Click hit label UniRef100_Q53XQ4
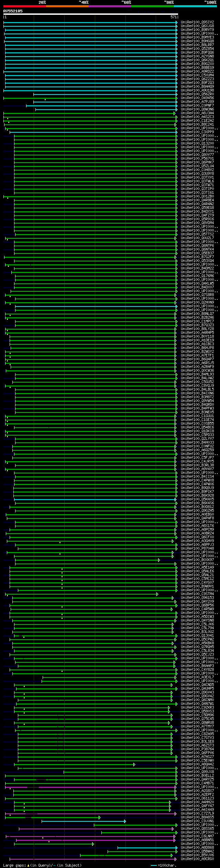The height and width of the screenshot is (868, 220). click(197, 261)
